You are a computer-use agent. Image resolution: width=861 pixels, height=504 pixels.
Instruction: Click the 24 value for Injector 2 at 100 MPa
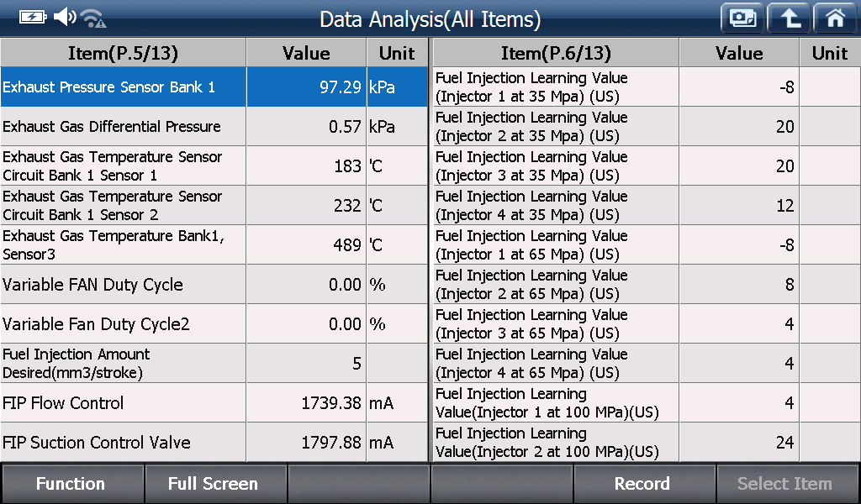(x=739, y=442)
